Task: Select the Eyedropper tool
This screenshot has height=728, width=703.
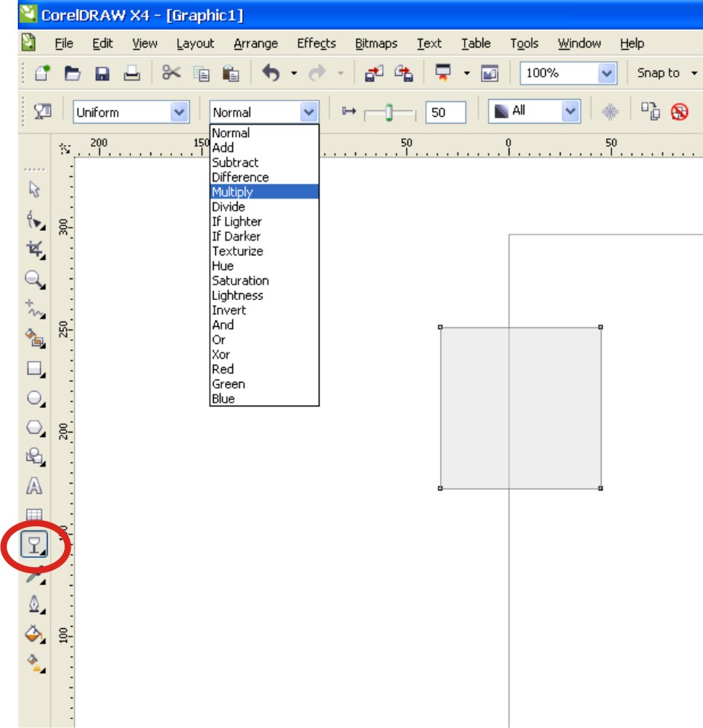Action: click(35, 575)
